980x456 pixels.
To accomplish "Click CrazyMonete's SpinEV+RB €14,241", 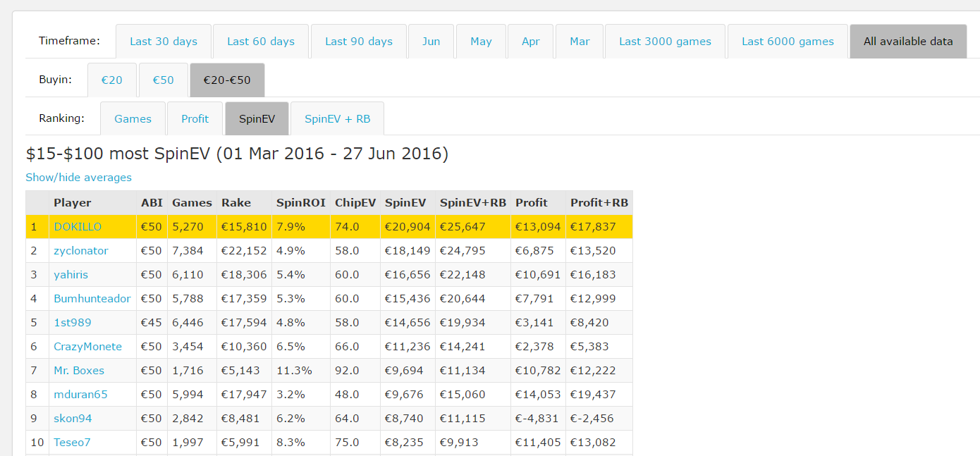I will tap(463, 347).
